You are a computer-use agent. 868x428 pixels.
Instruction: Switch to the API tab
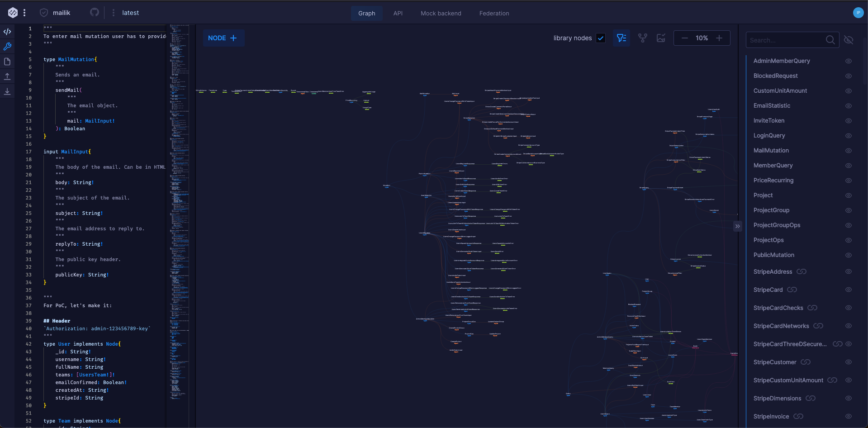coord(398,13)
